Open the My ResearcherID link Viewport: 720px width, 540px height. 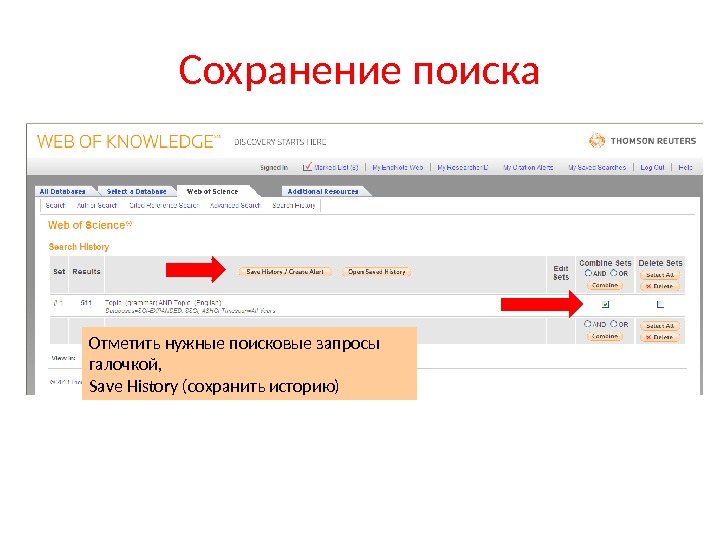[x=462, y=168]
